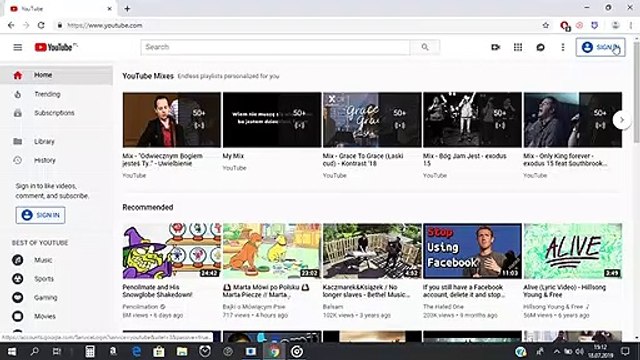
Task: Open a new browser tab
Action: click(x=127, y=9)
